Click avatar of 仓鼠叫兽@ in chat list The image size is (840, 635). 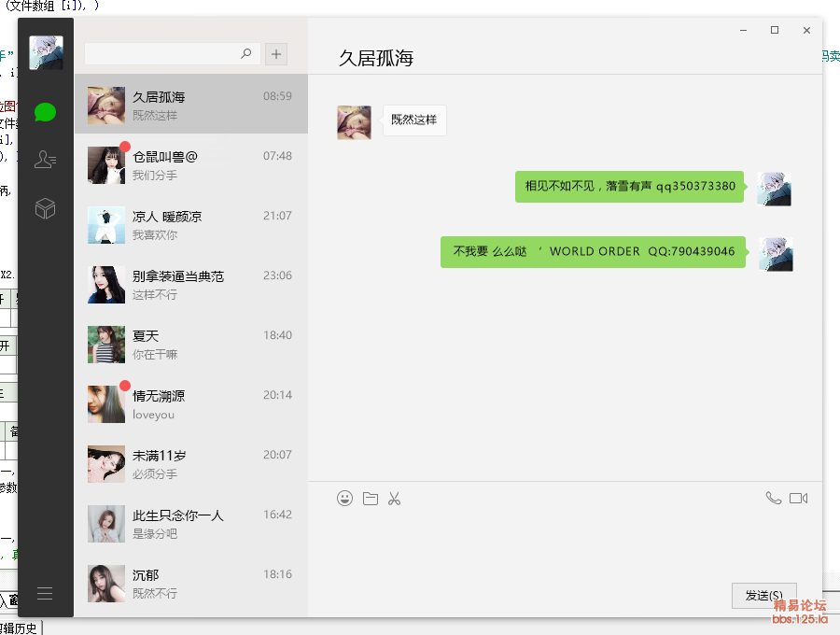point(106,165)
